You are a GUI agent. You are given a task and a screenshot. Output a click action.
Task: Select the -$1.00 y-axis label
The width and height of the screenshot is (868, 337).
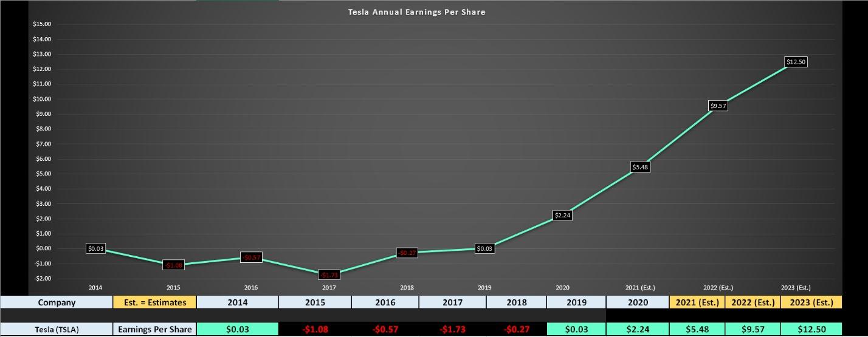pos(42,264)
